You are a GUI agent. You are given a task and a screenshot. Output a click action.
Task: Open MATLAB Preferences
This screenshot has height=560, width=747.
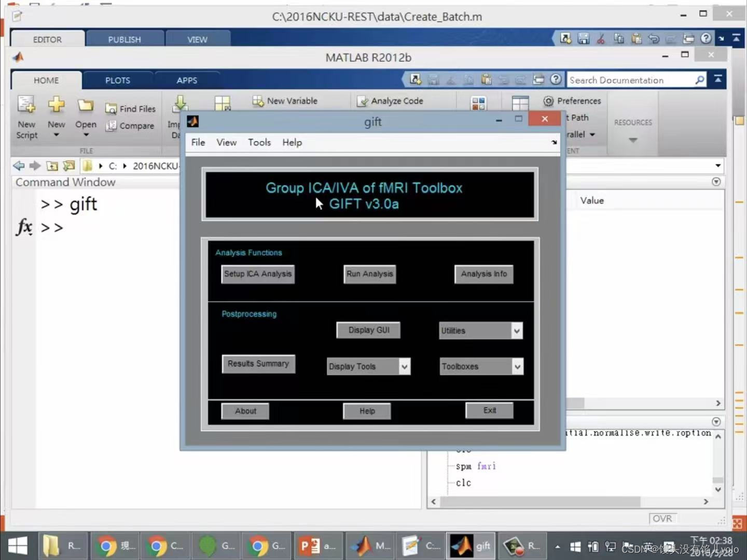tap(572, 101)
